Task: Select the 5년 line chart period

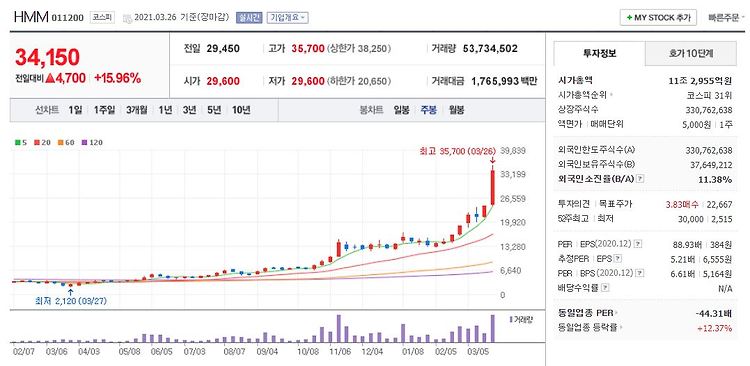Action: tap(214, 110)
